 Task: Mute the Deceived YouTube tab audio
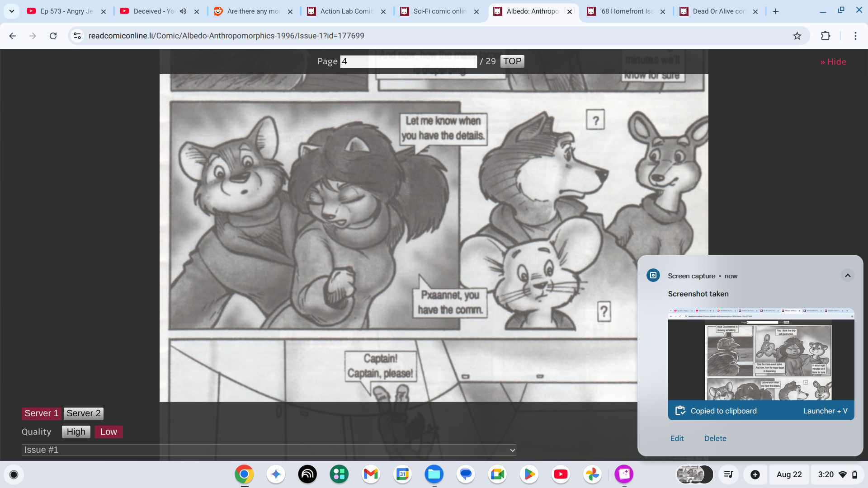tap(183, 11)
